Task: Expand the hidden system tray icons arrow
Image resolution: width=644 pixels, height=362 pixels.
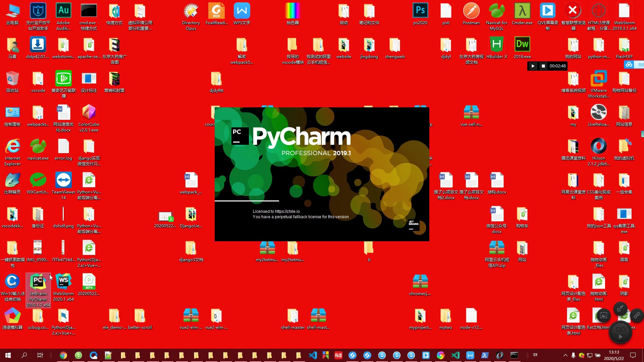Action: (565, 355)
